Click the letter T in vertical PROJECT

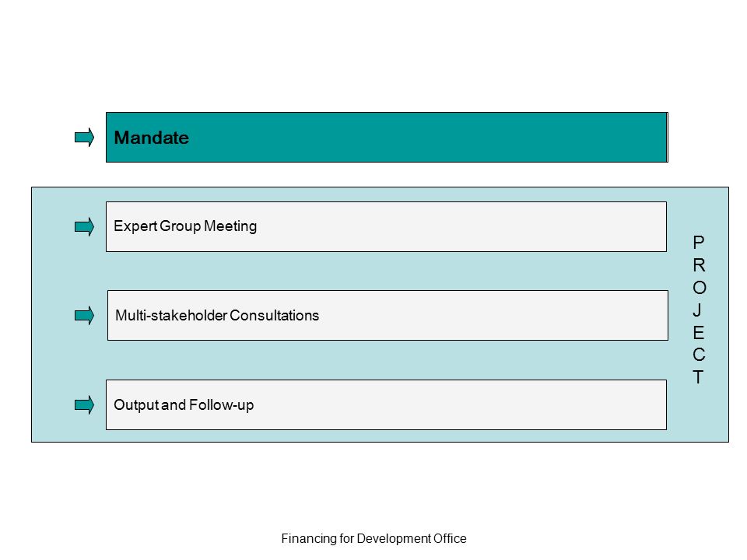[698, 377]
